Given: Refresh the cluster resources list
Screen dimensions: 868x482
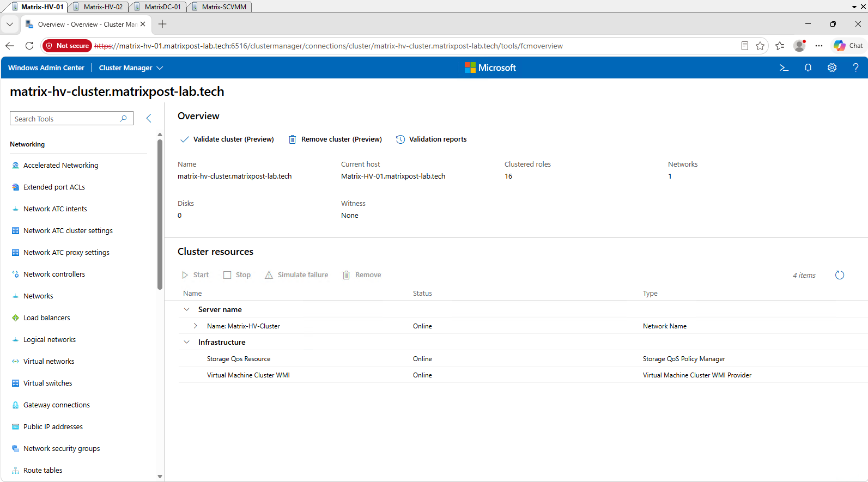Looking at the screenshot, I should 840,275.
